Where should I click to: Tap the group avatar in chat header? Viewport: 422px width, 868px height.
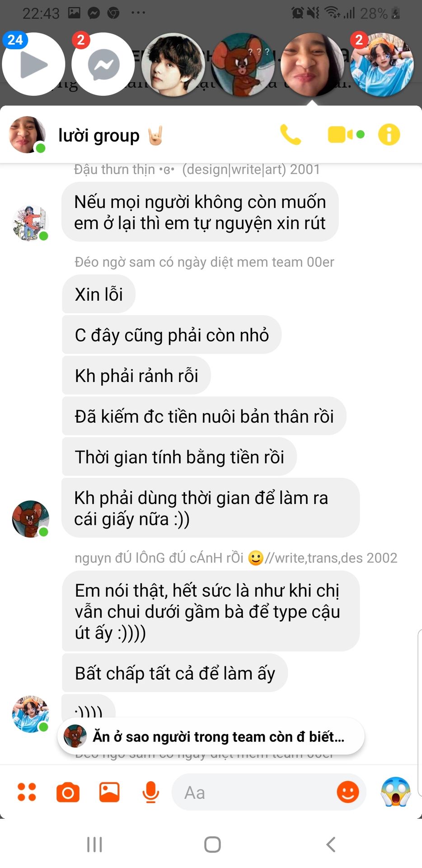click(x=28, y=135)
